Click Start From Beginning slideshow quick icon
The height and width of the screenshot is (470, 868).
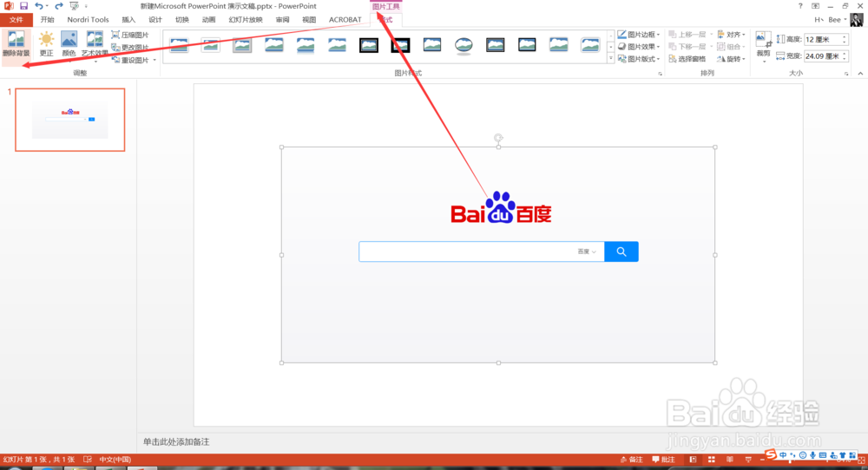74,6
